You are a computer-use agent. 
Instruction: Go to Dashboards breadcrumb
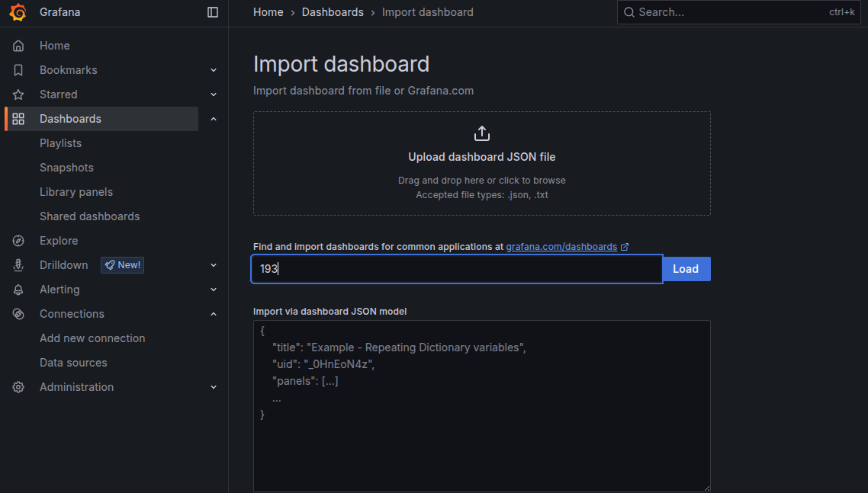(x=333, y=12)
